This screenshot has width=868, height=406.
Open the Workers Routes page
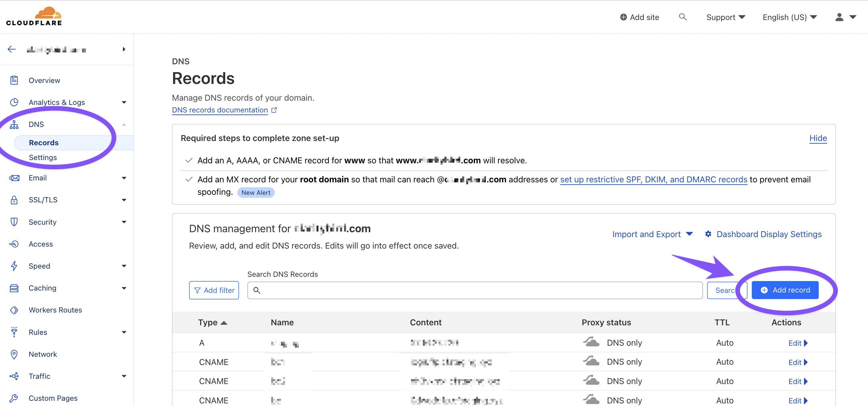coord(55,310)
